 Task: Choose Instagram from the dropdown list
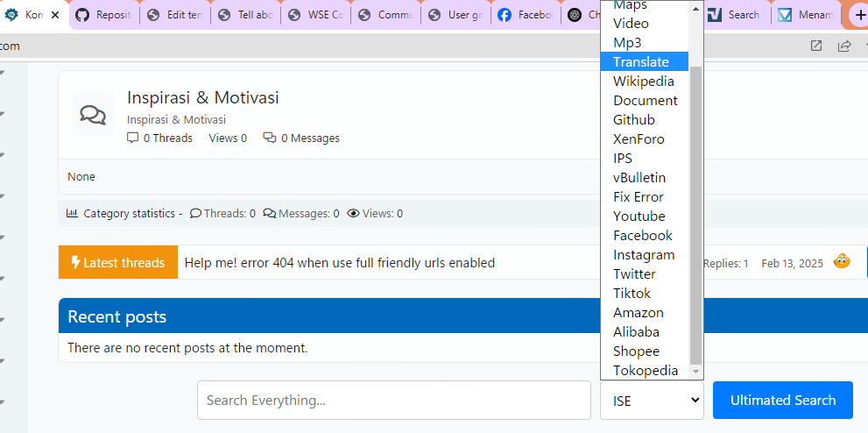pyautogui.click(x=645, y=255)
